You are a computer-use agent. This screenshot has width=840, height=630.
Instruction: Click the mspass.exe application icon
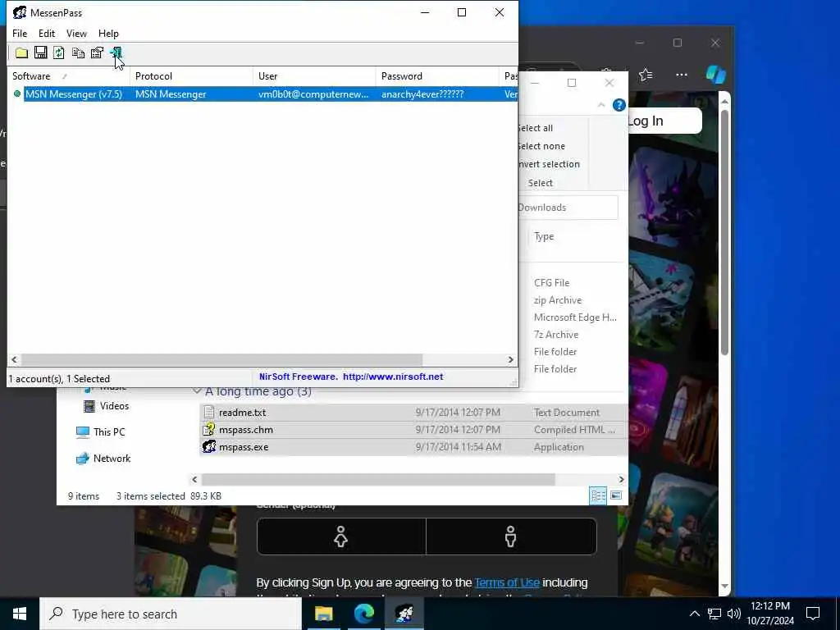pyautogui.click(x=209, y=447)
